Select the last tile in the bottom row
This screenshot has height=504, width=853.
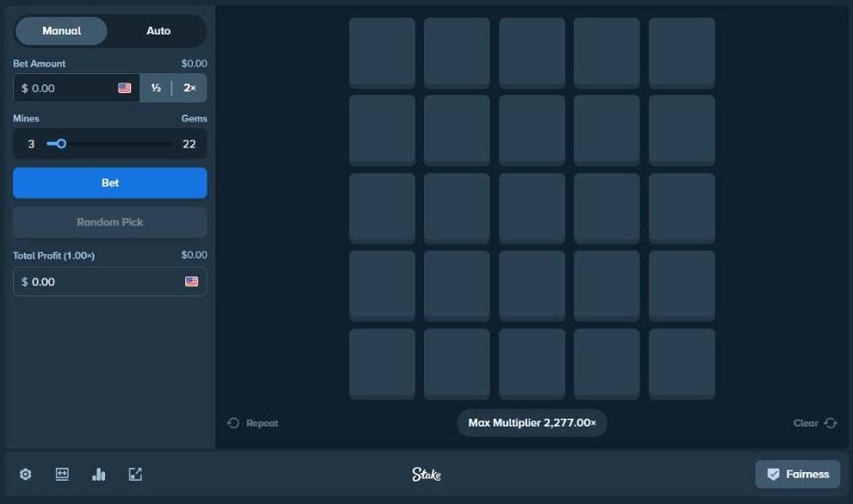pyautogui.click(x=682, y=364)
